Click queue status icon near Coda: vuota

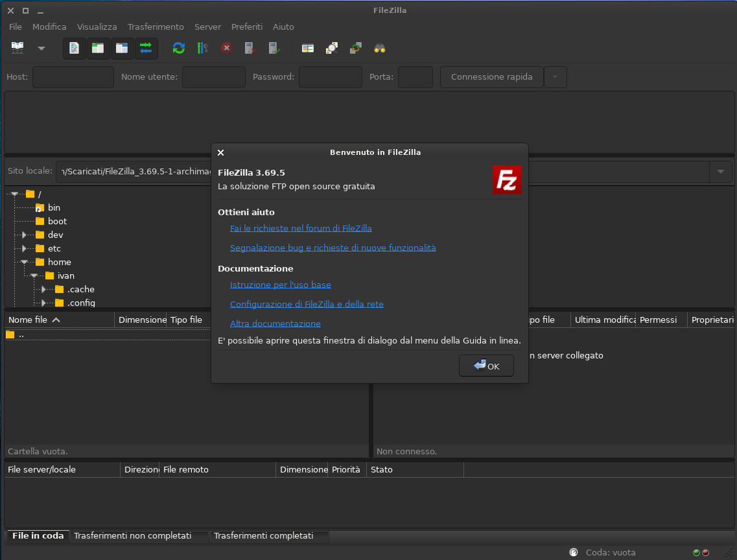coord(574,552)
